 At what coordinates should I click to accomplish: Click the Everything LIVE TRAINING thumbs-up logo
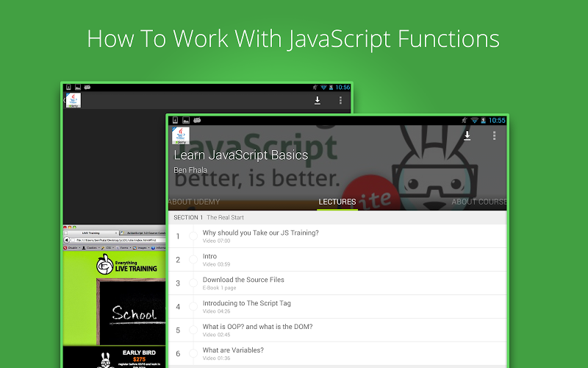coord(104,264)
